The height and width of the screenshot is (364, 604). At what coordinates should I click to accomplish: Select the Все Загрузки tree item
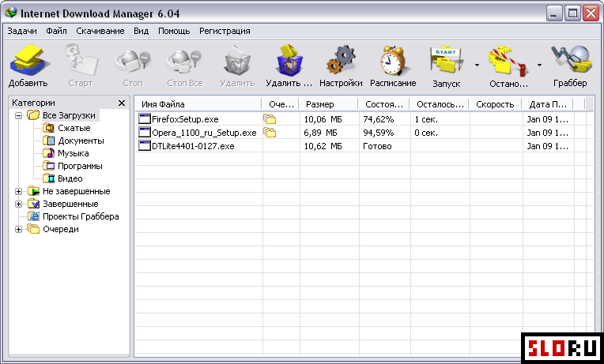[69, 115]
